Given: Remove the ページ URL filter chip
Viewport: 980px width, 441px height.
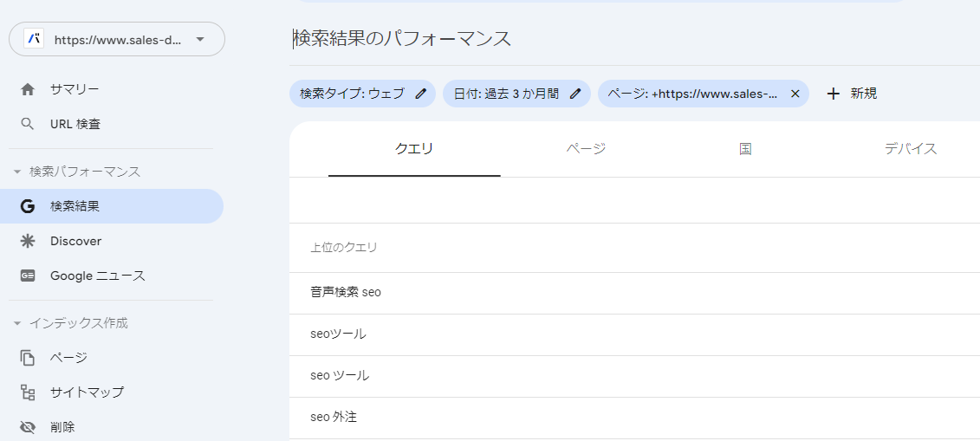Looking at the screenshot, I should tap(795, 94).
